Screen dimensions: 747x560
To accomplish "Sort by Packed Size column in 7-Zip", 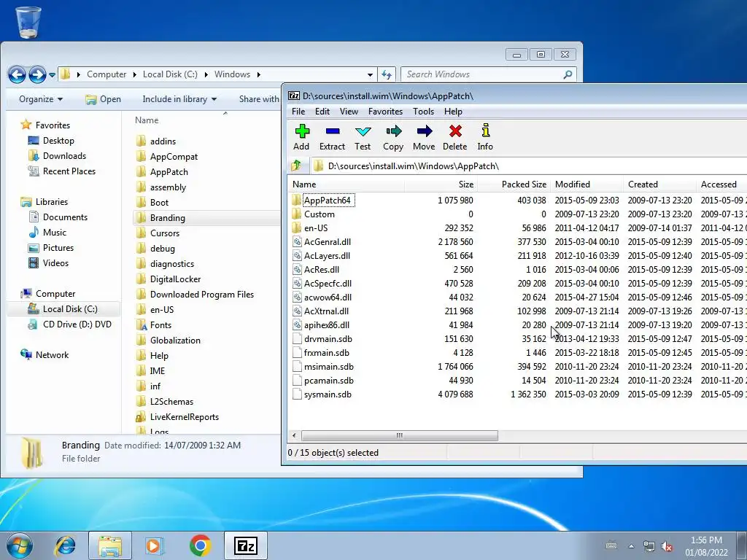I will (514, 184).
